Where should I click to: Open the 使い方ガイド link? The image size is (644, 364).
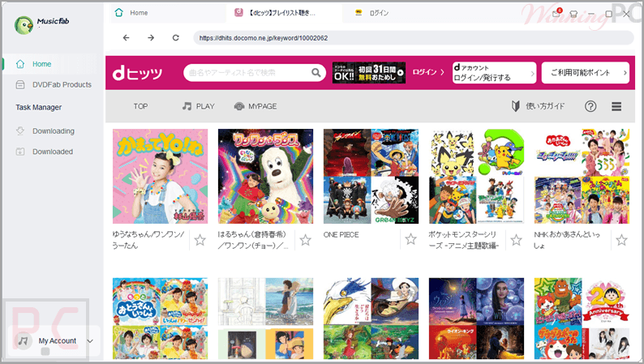pos(538,106)
